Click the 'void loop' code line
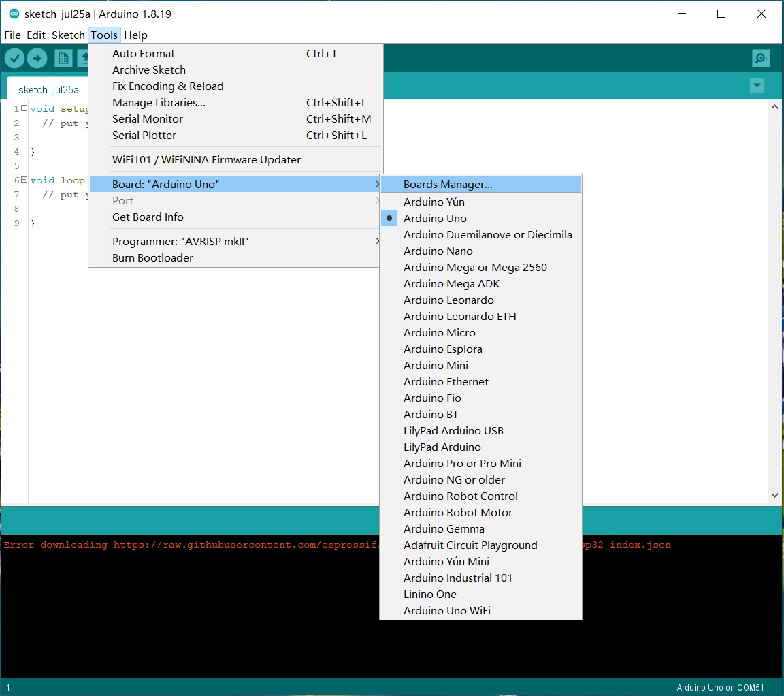Image resolution: width=784 pixels, height=696 pixels. [57, 180]
